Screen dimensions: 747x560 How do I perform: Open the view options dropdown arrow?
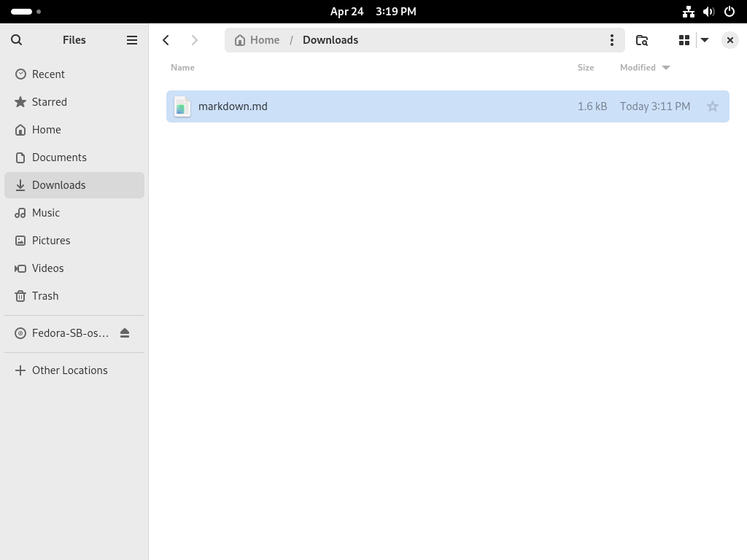point(705,40)
